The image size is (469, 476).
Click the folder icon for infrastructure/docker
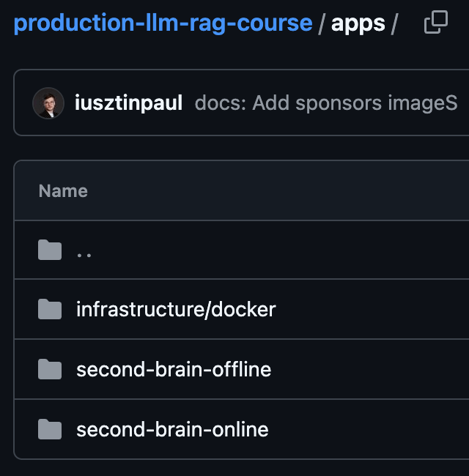coord(50,309)
